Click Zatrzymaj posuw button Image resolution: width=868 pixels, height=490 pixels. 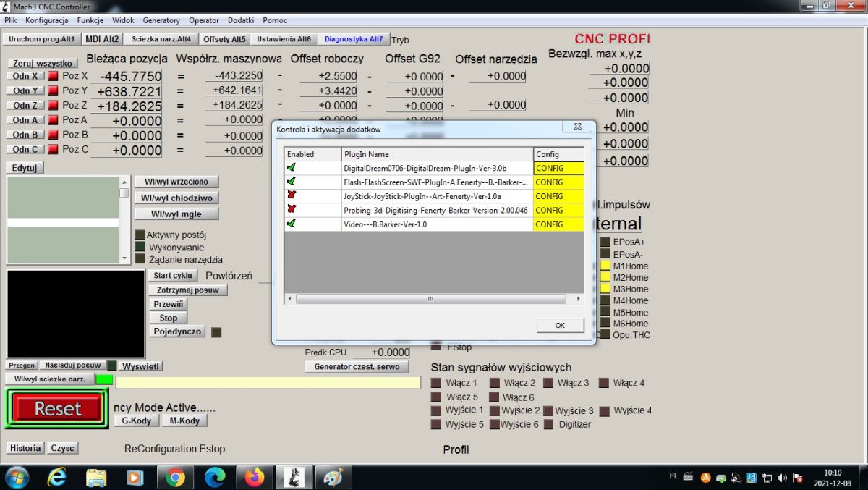point(188,290)
